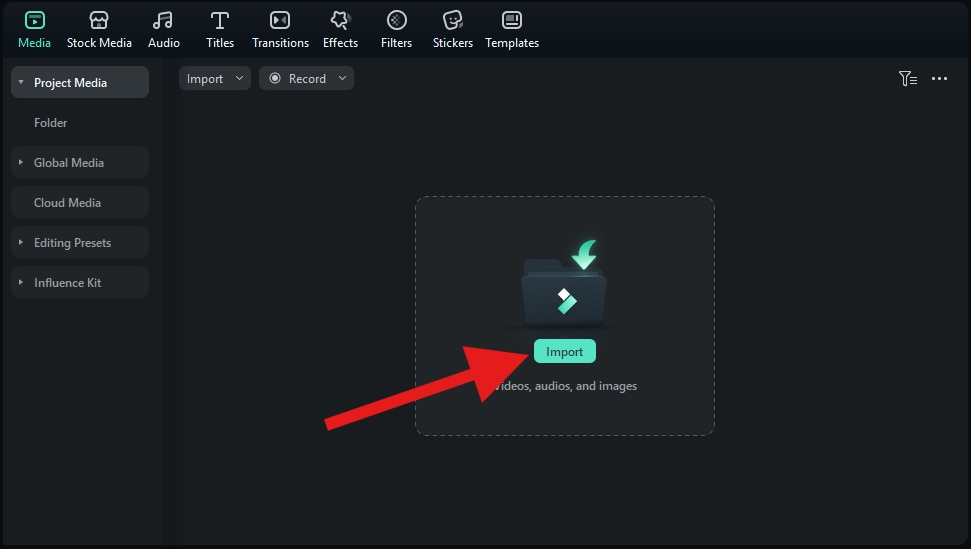The width and height of the screenshot is (971, 549).
Task: Open the Import dropdown arrow
Action: click(x=239, y=78)
